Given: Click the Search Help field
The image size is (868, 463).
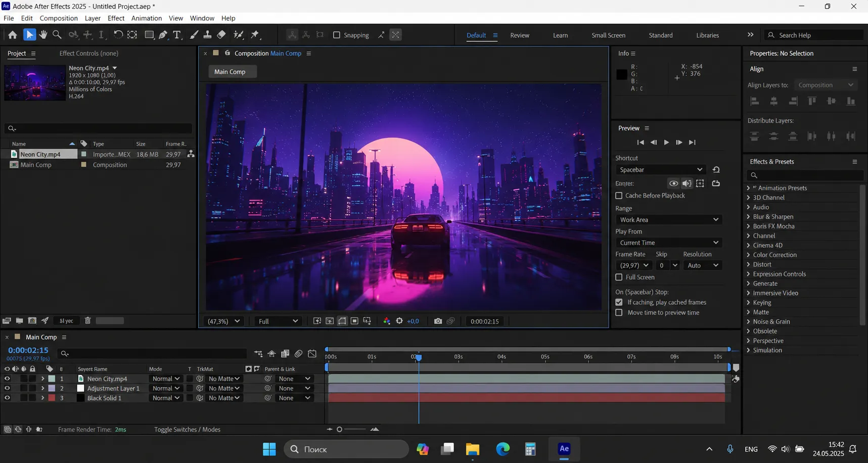Looking at the screenshot, I should coord(813,35).
